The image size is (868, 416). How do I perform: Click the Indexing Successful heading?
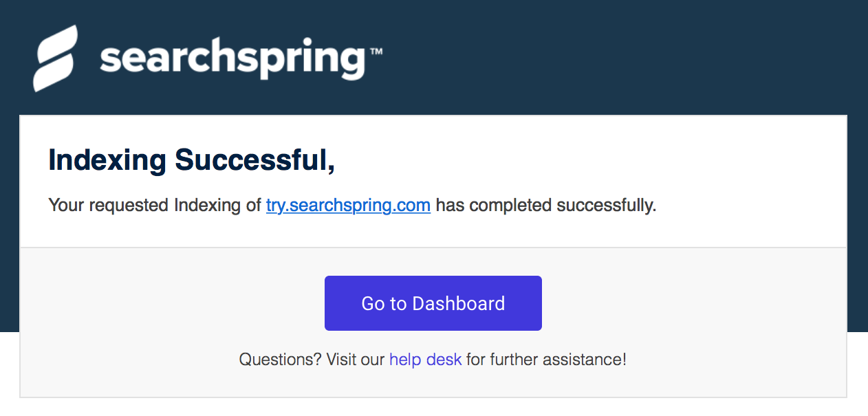(x=192, y=161)
